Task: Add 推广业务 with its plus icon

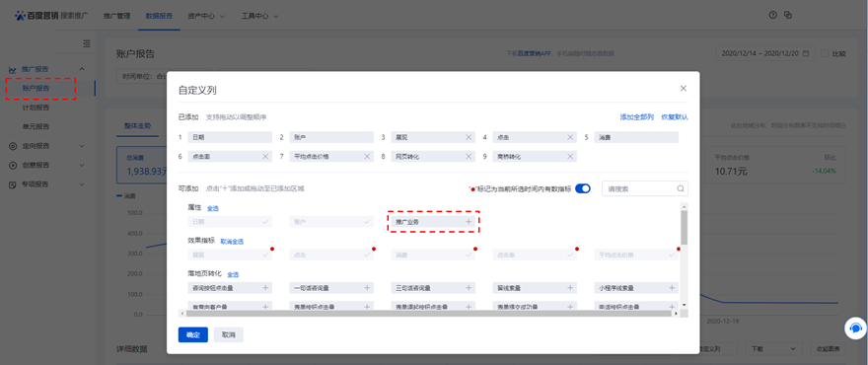Action: pyautogui.click(x=469, y=222)
